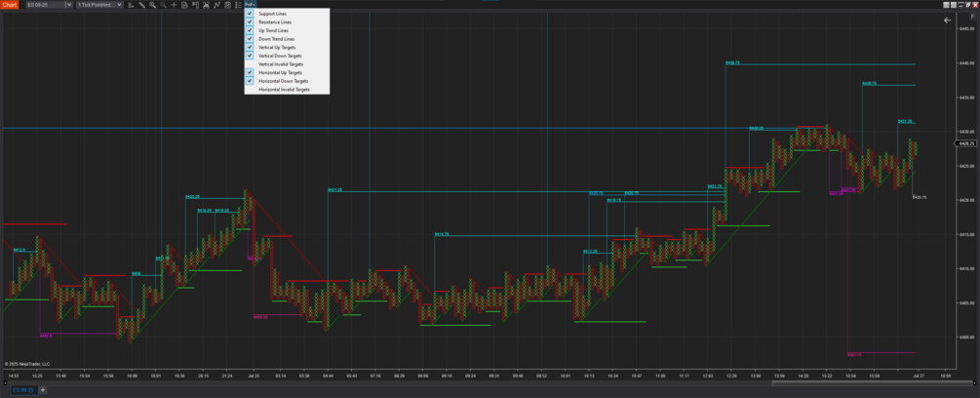
Task: Uncheck Up Trend Lines
Action: (x=287, y=30)
